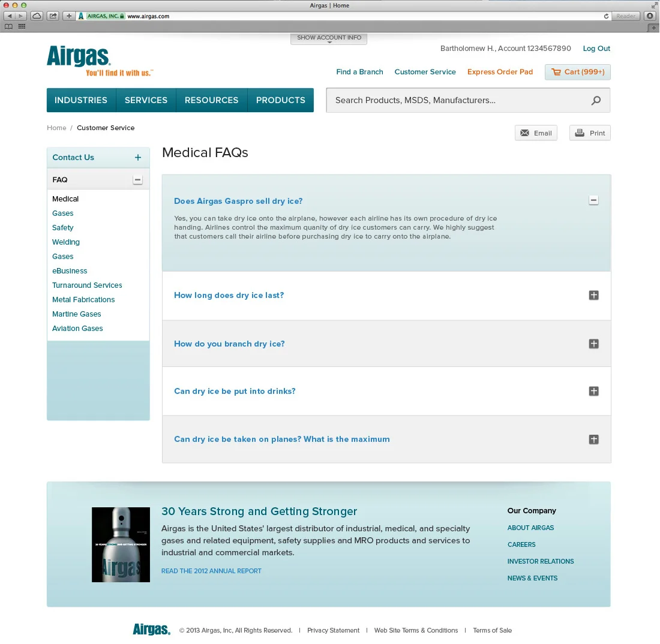Screen dimensions: 660x644
Task: Open the iCloud tabs cloud icon
Action: tap(37, 16)
